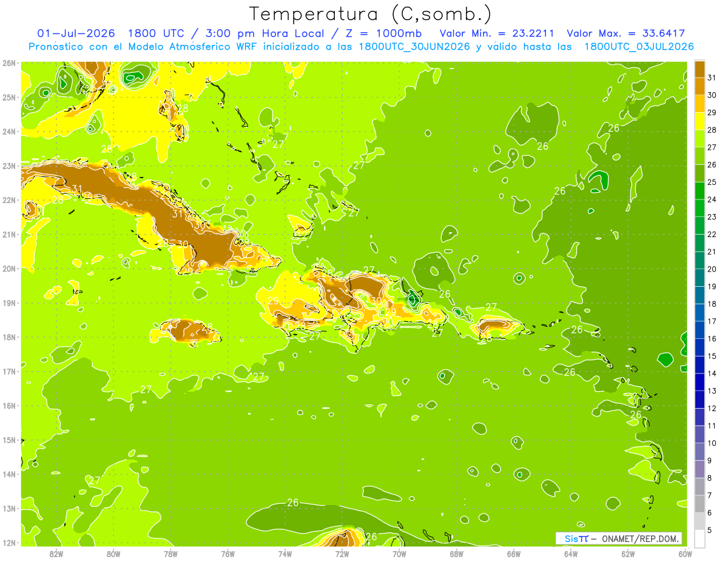Click the 'Valor Min. = 23.2211' readout
This screenshot has height=562, width=728.
click(497, 33)
